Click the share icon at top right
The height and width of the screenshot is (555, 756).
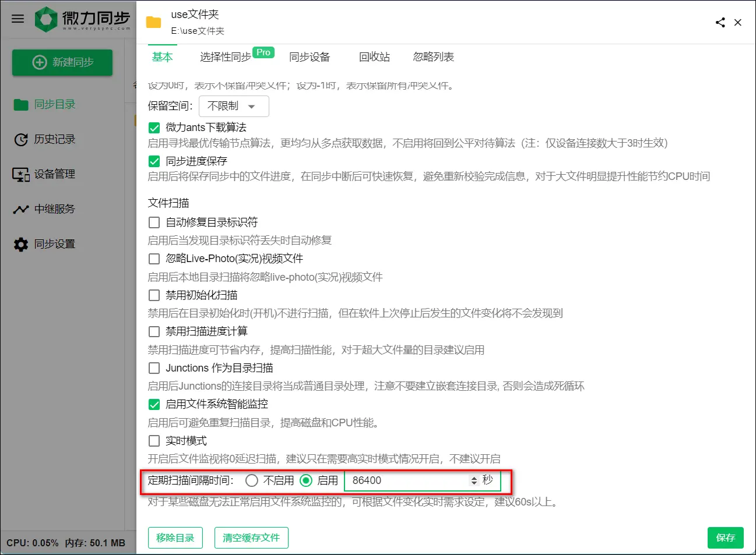pyautogui.click(x=720, y=22)
